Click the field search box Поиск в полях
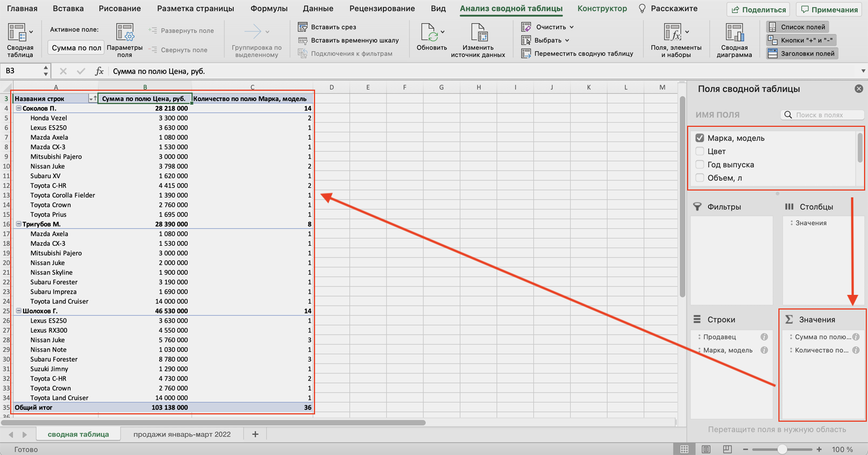Viewport: 868px width, 455px height. tap(827, 115)
